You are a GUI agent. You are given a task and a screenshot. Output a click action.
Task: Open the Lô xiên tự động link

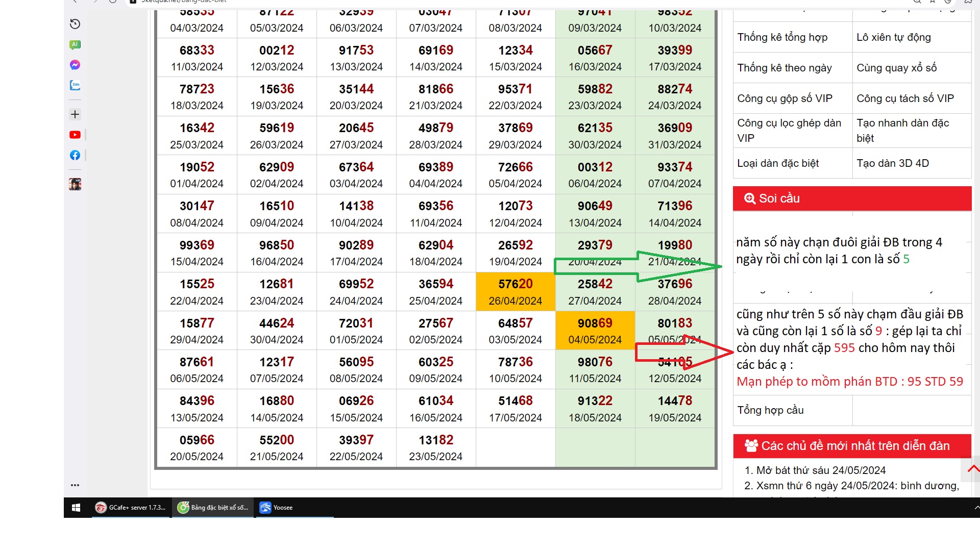tap(893, 37)
